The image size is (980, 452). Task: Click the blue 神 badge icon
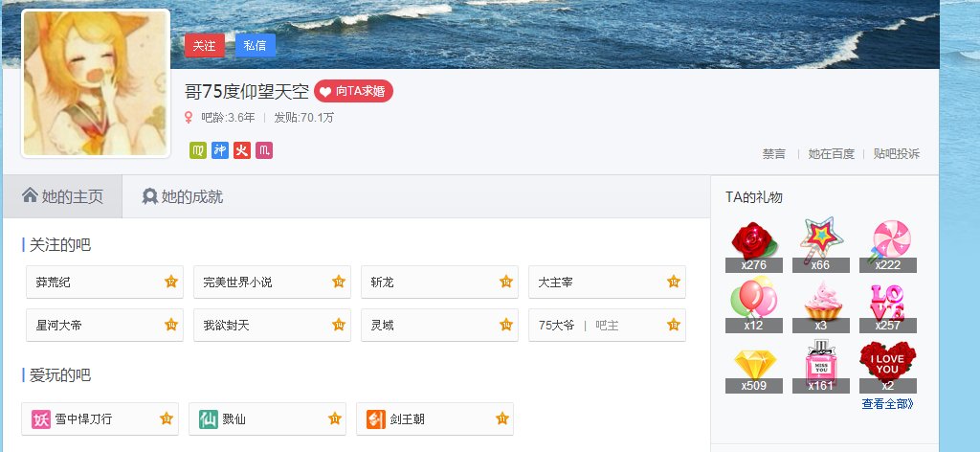[x=220, y=150]
